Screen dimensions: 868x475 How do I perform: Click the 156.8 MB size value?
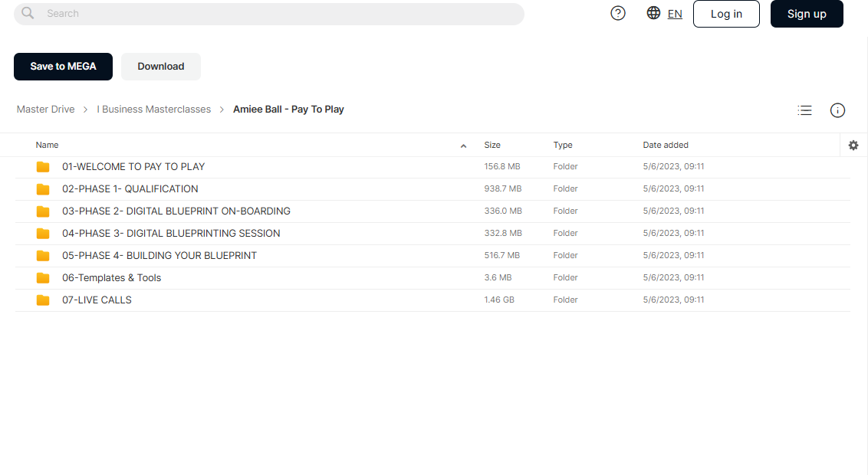pyautogui.click(x=502, y=166)
